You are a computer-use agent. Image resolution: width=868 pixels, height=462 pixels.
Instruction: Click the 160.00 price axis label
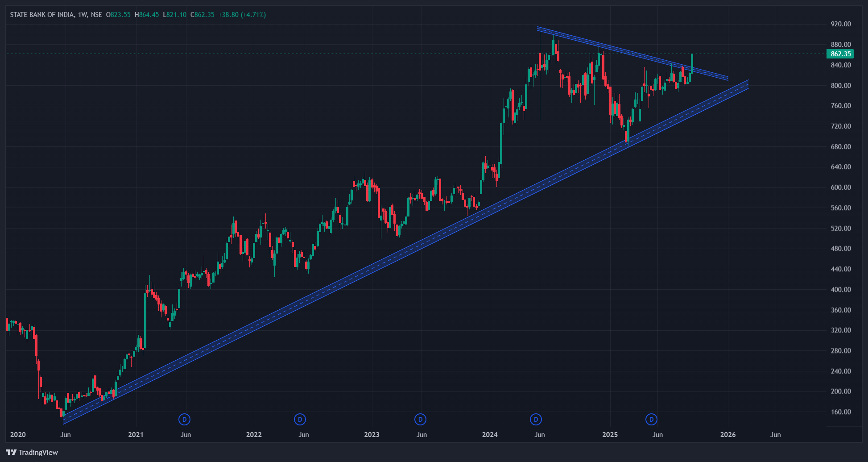pyautogui.click(x=840, y=412)
